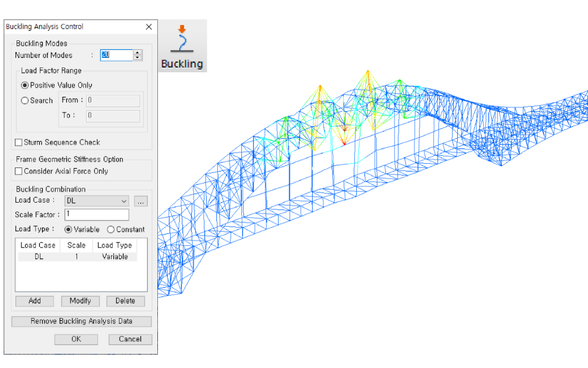Click the Buckling analysis icon
This screenshot has height=368, width=588.
tap(182, 46)
